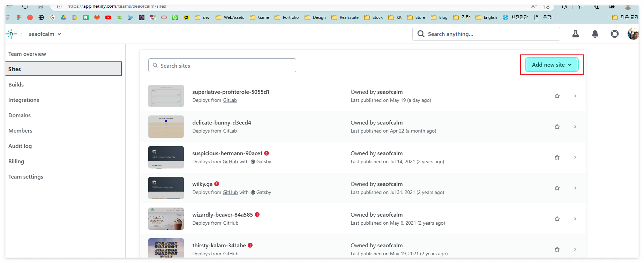Screen dimensions: 644x263
Task: Star the suspicious-hermann-90ace1 site
Action: click(557, 157)
